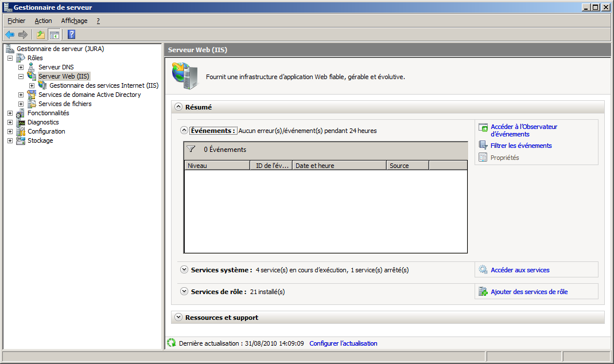Click the Serveur Web (IIS) tree icon
Image resolution: width=614 pixels, height=364 pixels.
point(32,76)
